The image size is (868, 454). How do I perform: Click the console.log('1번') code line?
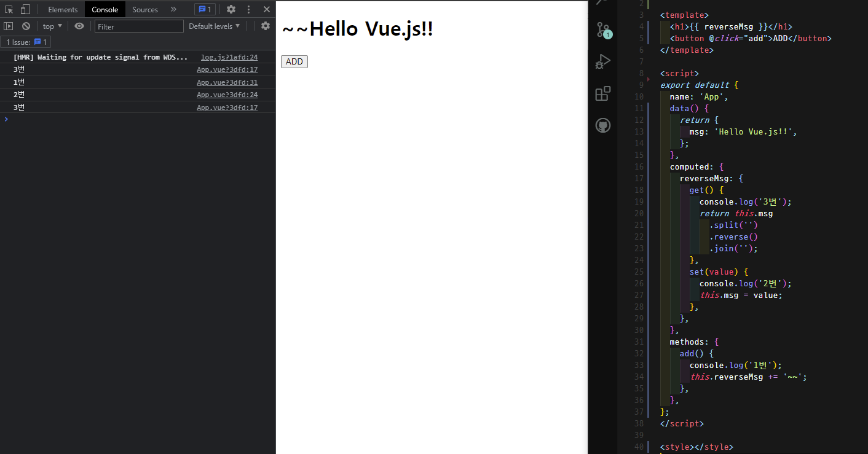[x=736, y=365]
